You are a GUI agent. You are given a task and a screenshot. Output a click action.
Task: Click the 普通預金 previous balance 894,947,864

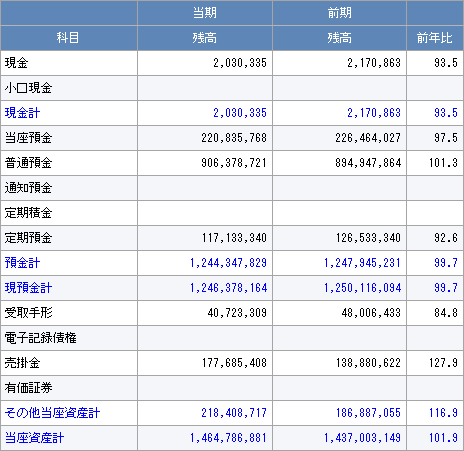368,163
